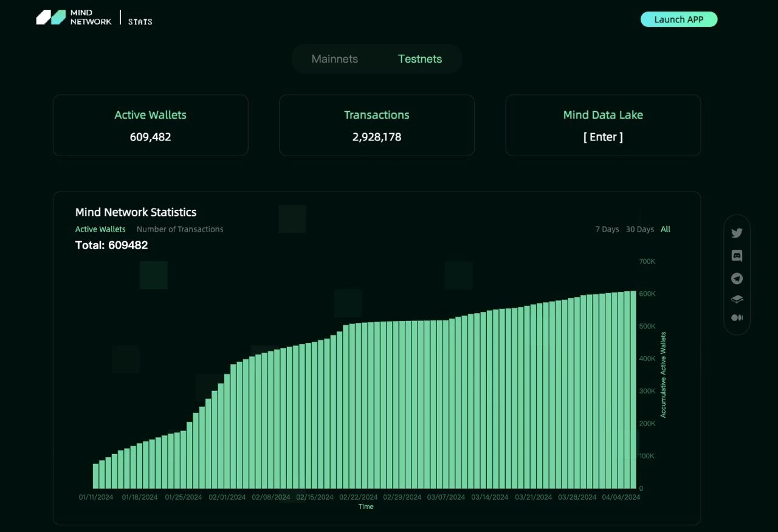
Task: Open the GitBook docs icon
Action: coord(737,299)
